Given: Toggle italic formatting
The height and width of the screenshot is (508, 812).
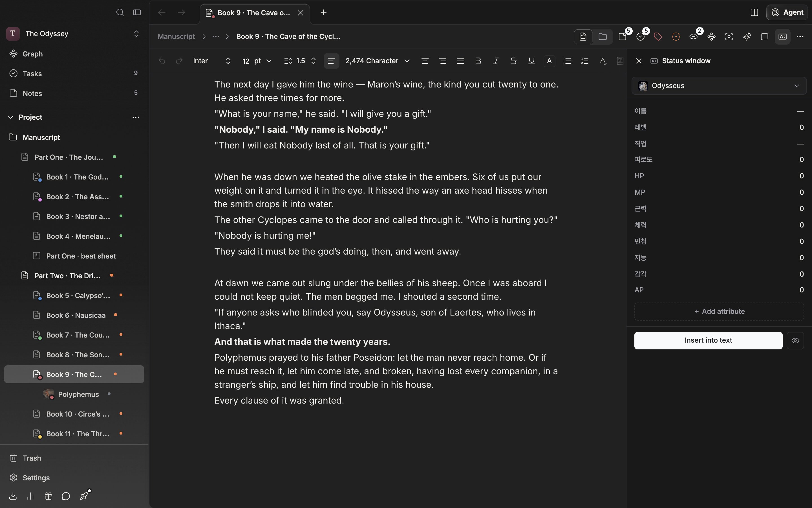Looking at the screenshot, I should [496, 61].
